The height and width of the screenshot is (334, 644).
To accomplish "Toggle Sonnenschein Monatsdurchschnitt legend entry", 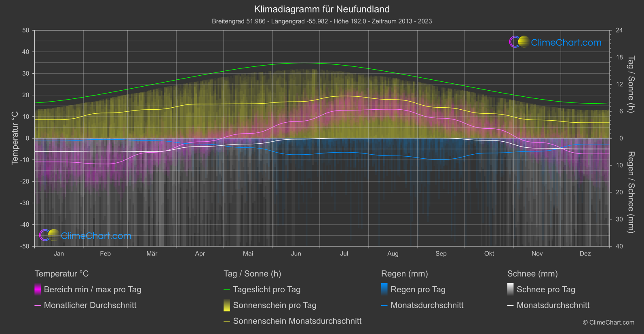I will pos(297,321).
